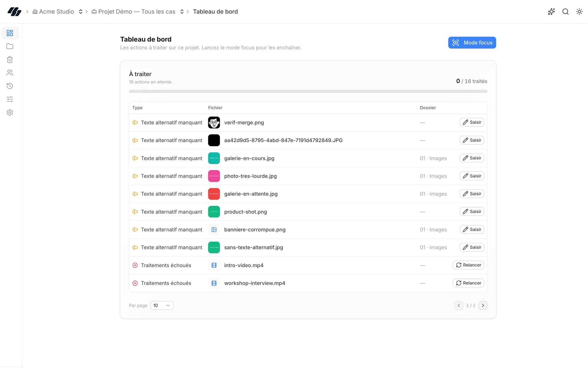Click Saisir for sans-texte-alternatif.jpg
This screenshot has height=368, width=588.
click(x=472, y=247)
